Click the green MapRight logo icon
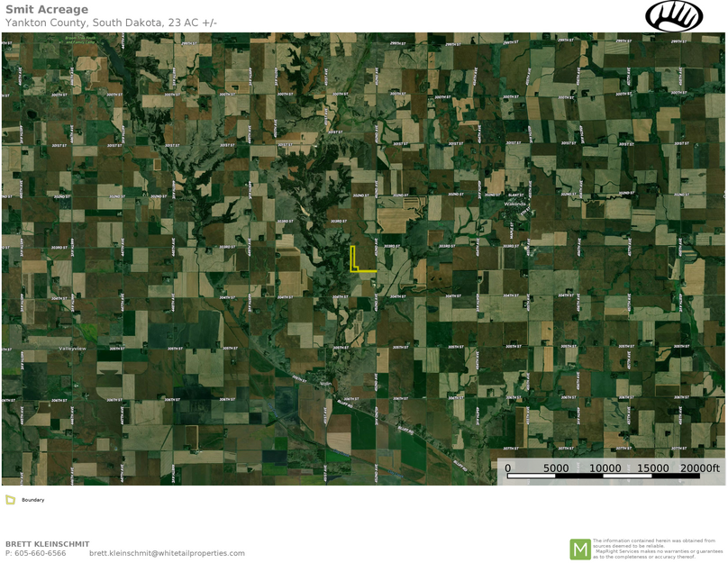The width and height of the screenshot is (728, 563). pyautogui.click(x=579, y=549)
